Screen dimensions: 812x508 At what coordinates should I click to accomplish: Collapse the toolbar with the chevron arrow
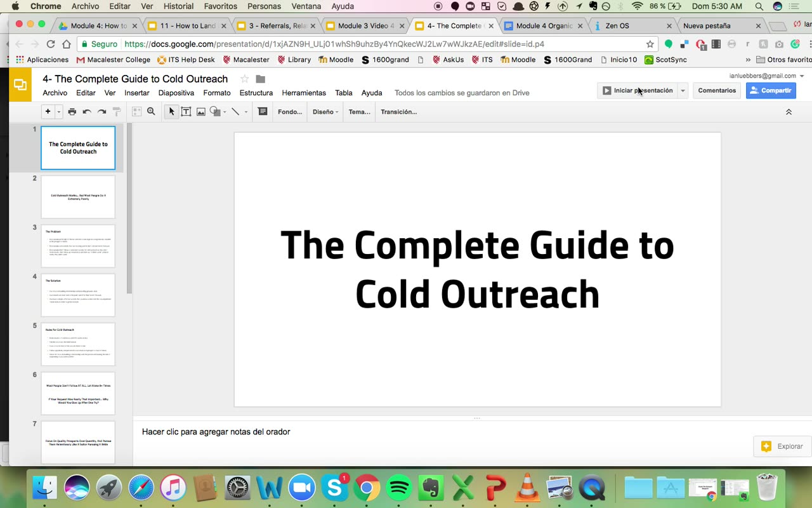(x=789, y=112)
